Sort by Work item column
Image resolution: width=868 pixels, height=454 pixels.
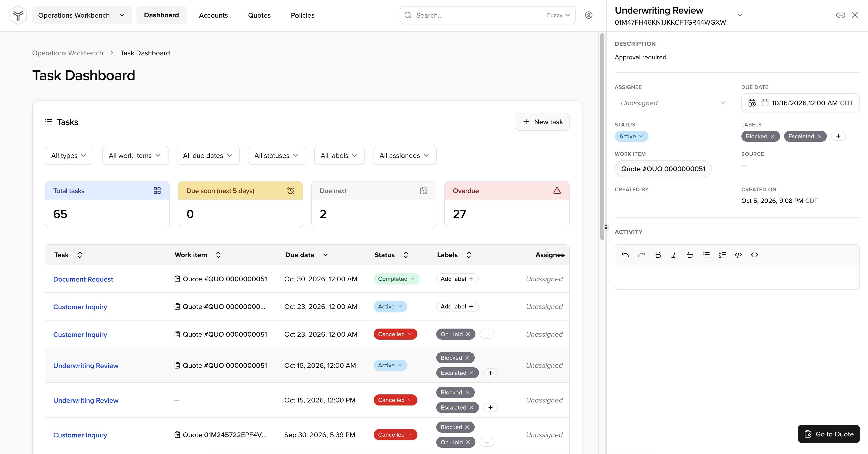[218, 255]
